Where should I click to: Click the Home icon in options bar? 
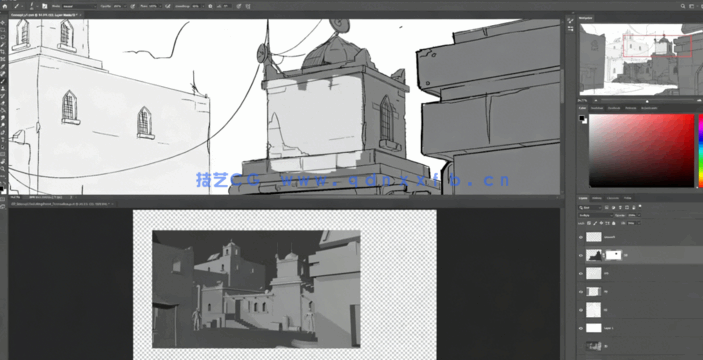click(x=5, y=6)
